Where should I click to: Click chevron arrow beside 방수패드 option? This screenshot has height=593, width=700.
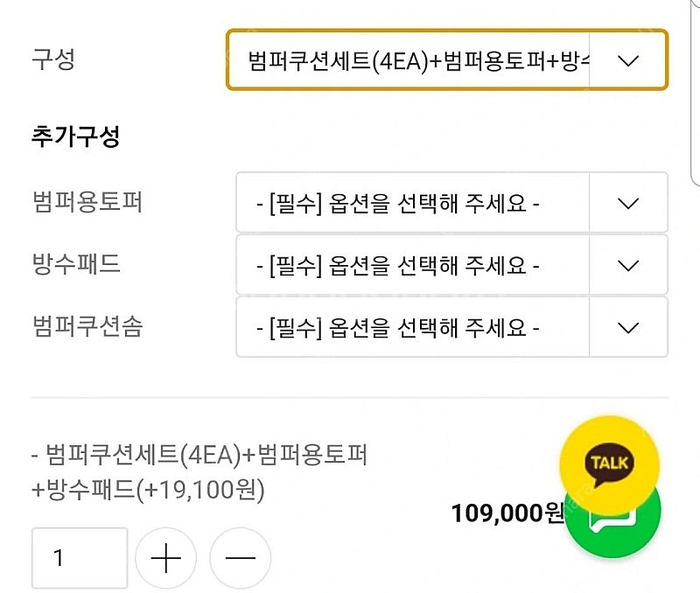[628, 265]
